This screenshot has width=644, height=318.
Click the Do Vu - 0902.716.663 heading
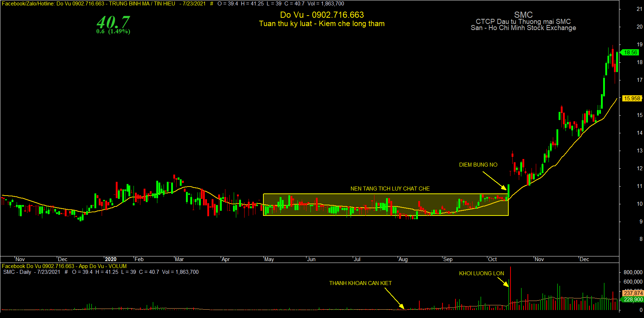tap(322, 15)
